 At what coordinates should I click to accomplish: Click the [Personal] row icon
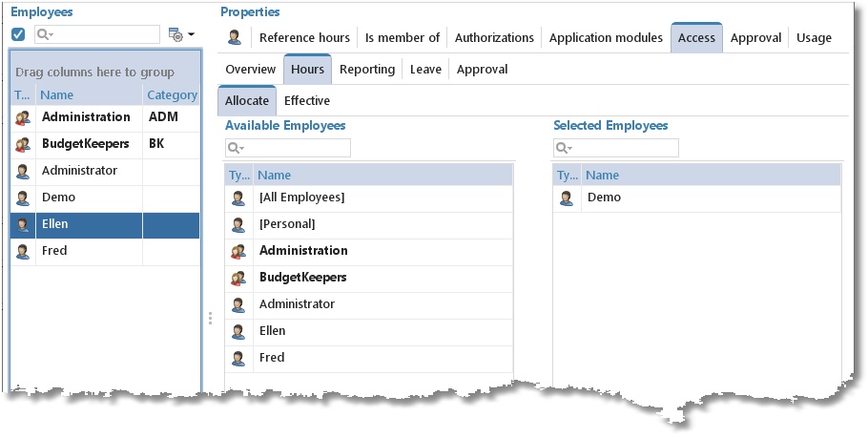pos(238,225)
